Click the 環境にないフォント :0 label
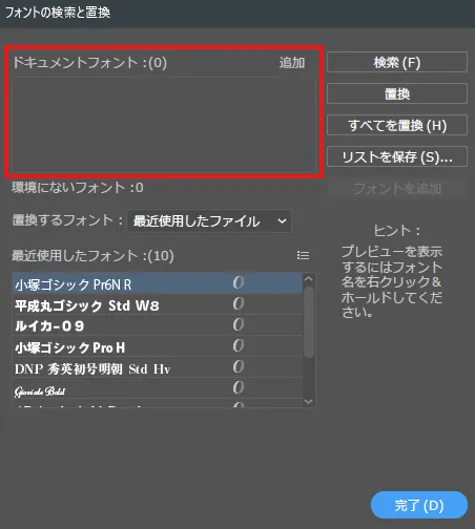The height and width of the screenshot is (530, 476). point(78,188)
